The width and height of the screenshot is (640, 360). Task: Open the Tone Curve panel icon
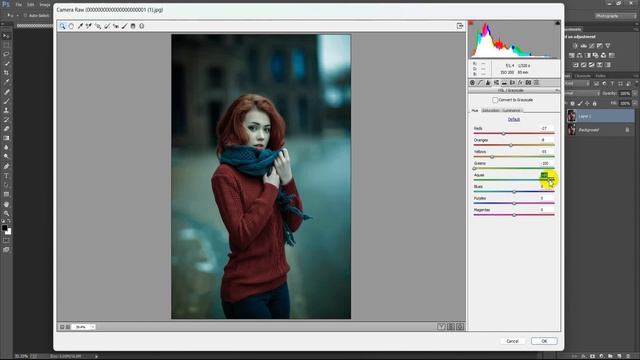click(480, 83)
